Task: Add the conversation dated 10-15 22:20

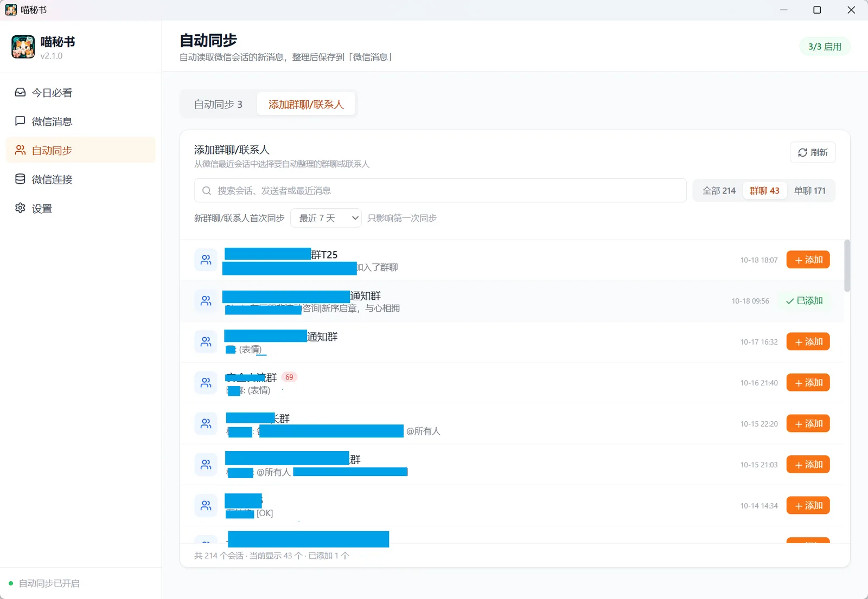Action: point(808,424)
